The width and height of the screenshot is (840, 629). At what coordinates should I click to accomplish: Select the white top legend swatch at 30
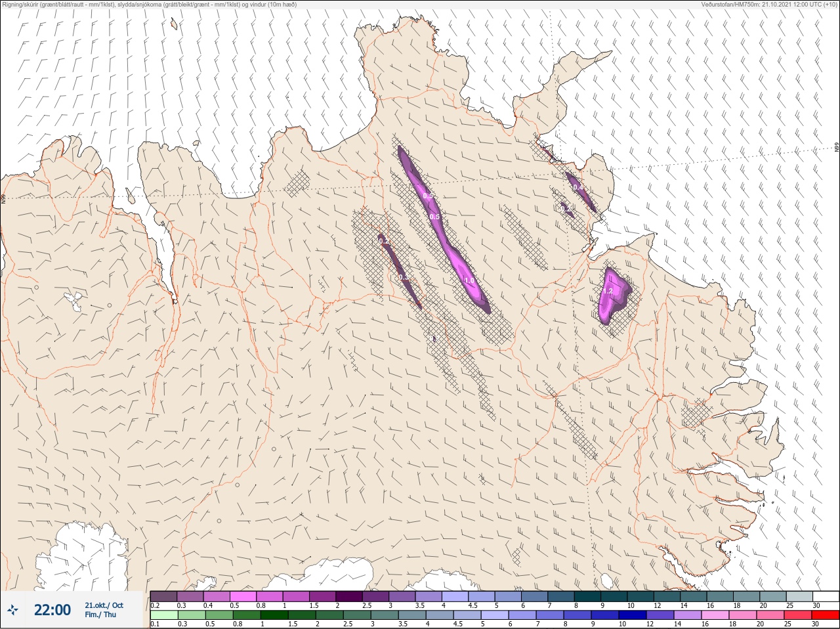pos(826,596)
